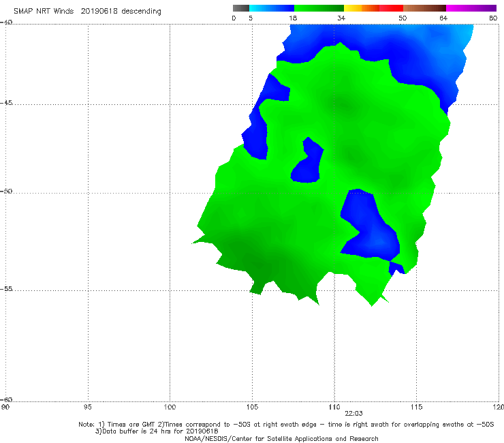Click longitude axis label 95
The width and height of the screenshot is (504, 443).
coord(87,408)
